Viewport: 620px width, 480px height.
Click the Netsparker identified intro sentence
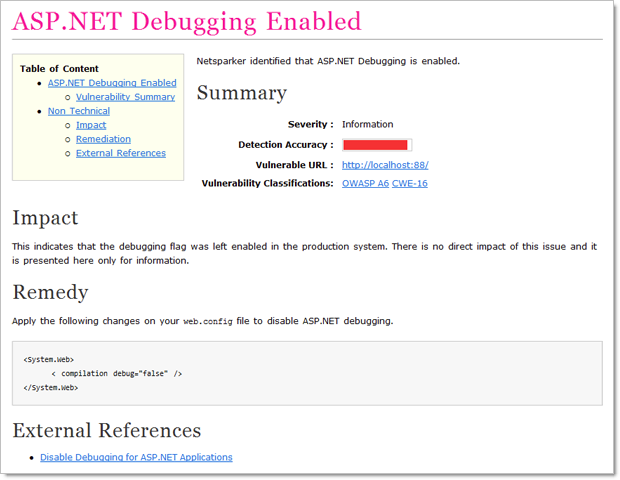[328, 61]
